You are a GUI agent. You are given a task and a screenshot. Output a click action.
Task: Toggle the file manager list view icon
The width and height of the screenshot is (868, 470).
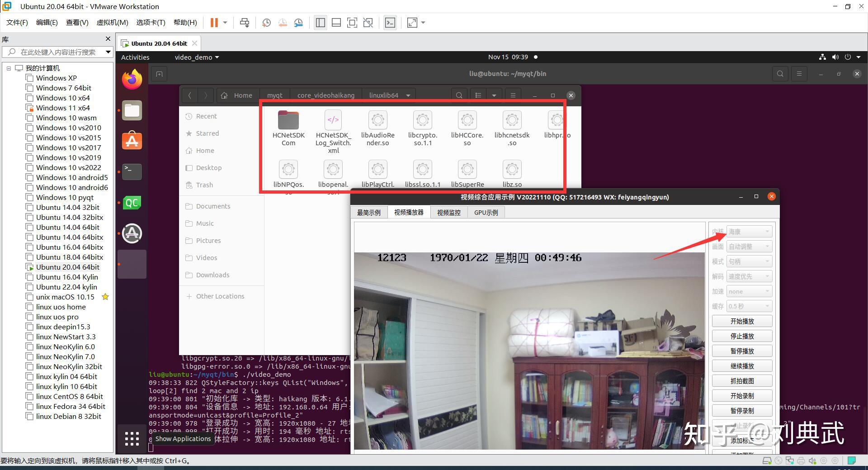pos(478,95)
